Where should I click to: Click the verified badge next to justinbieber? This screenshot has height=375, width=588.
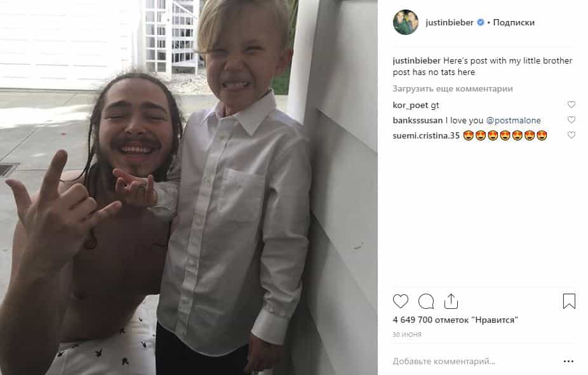point(481,22)
